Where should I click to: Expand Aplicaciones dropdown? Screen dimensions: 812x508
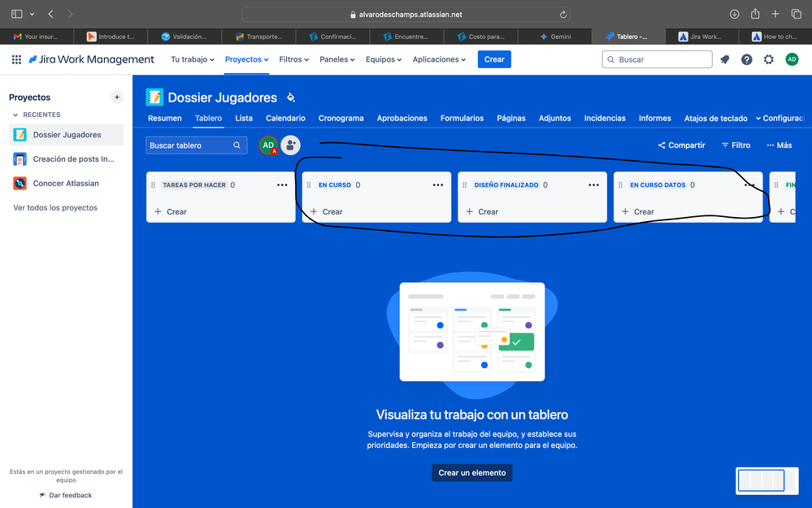(x=439, y=59)
